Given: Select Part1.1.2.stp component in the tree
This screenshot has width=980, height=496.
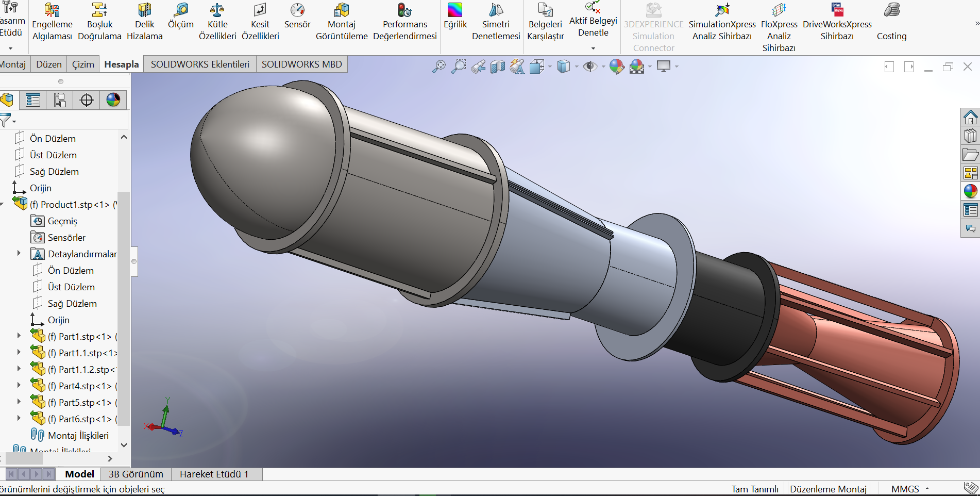Looking at the screenshot, I should [x=74, y=369].
